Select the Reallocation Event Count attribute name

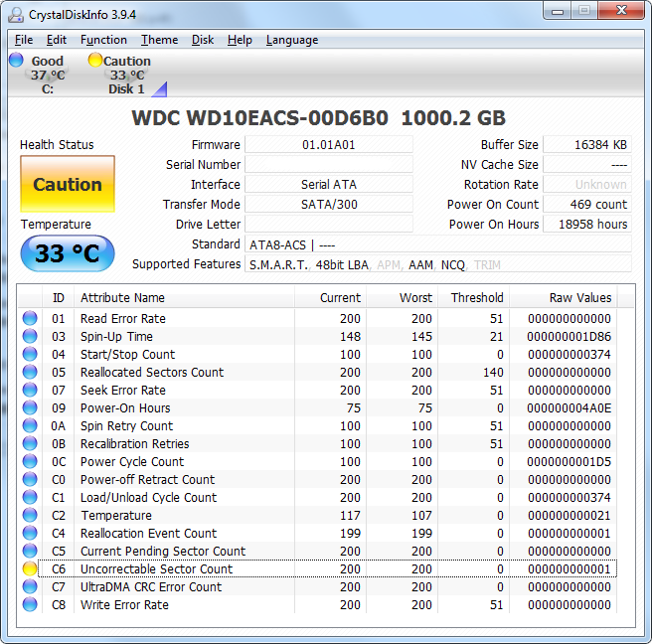(x=148, y=533)
